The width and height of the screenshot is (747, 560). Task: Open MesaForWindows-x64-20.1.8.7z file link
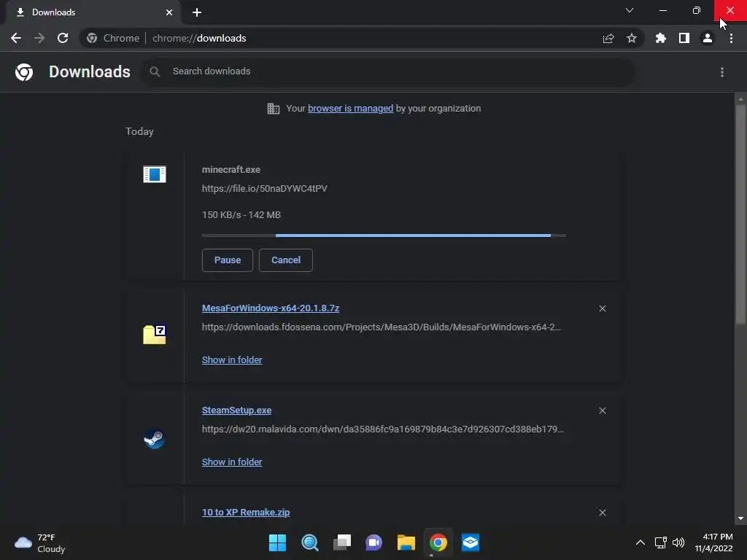(x=271, y=308)
